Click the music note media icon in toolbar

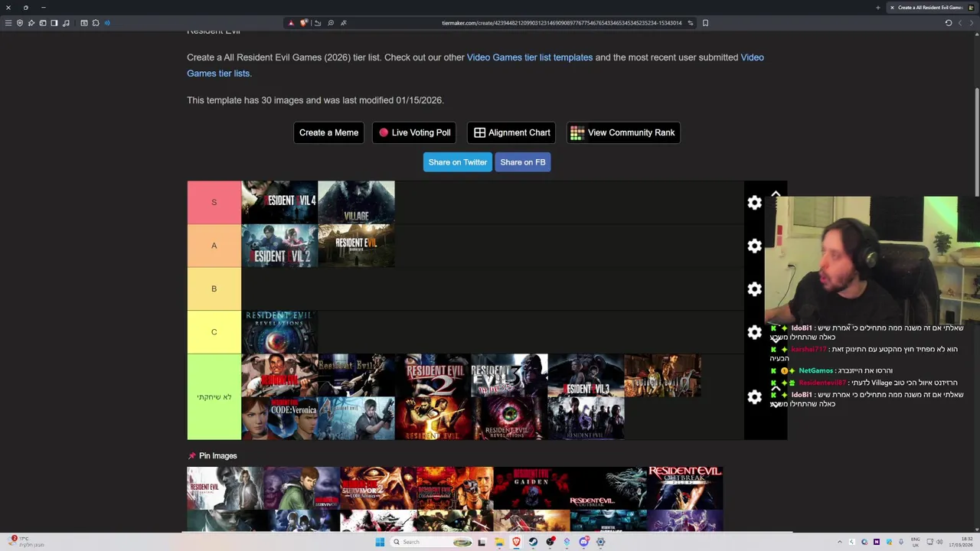pos(66,23)
